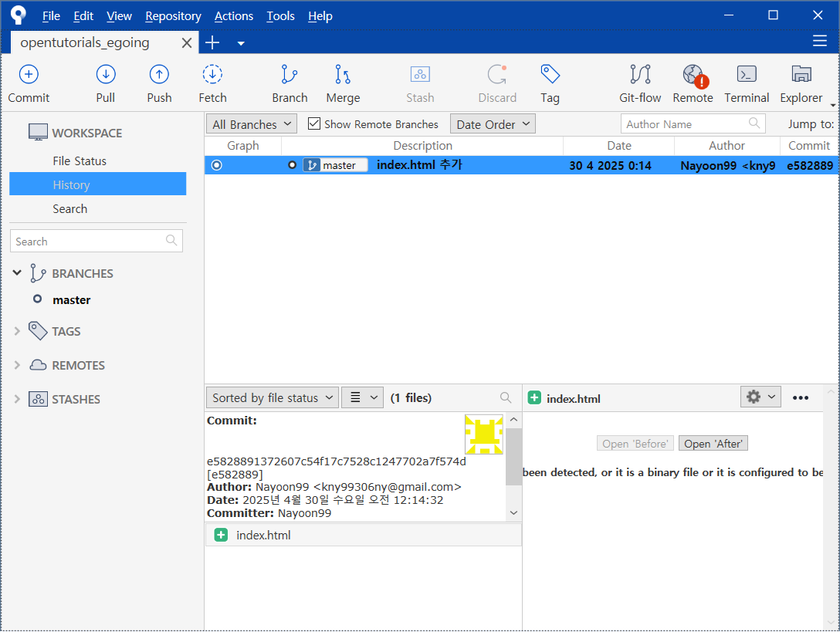This screenshot has width=840, height=632.
Task: Open the Repository menu
Action: (x=173, y=16)
